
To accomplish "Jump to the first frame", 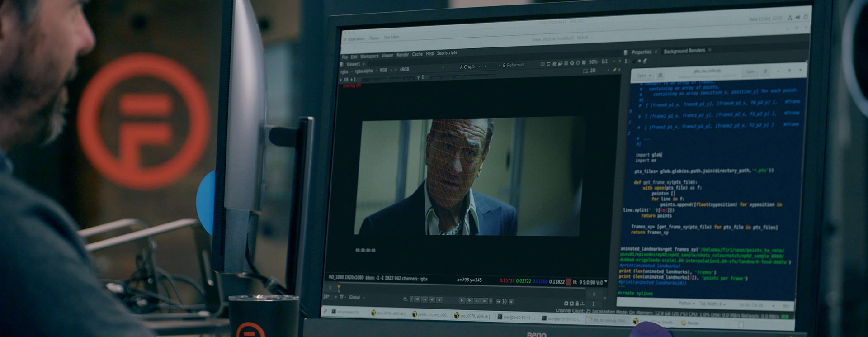I will coord(417,299).
